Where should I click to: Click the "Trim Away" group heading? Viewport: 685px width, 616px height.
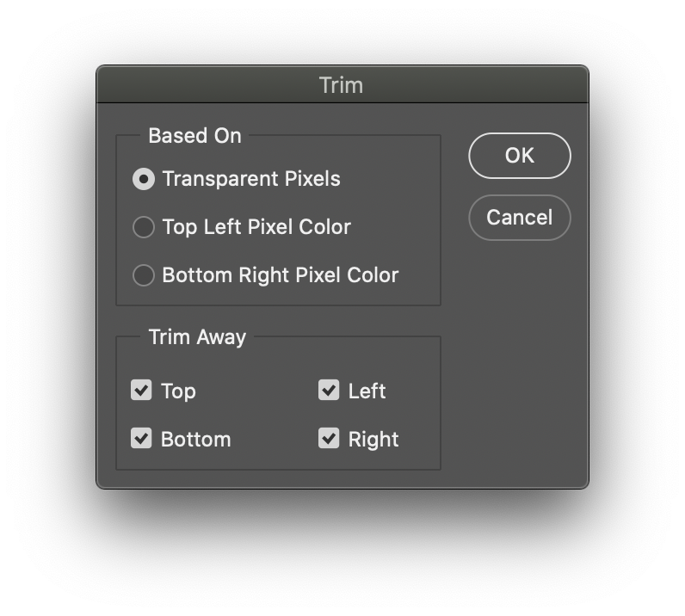[x=197, y=337]
